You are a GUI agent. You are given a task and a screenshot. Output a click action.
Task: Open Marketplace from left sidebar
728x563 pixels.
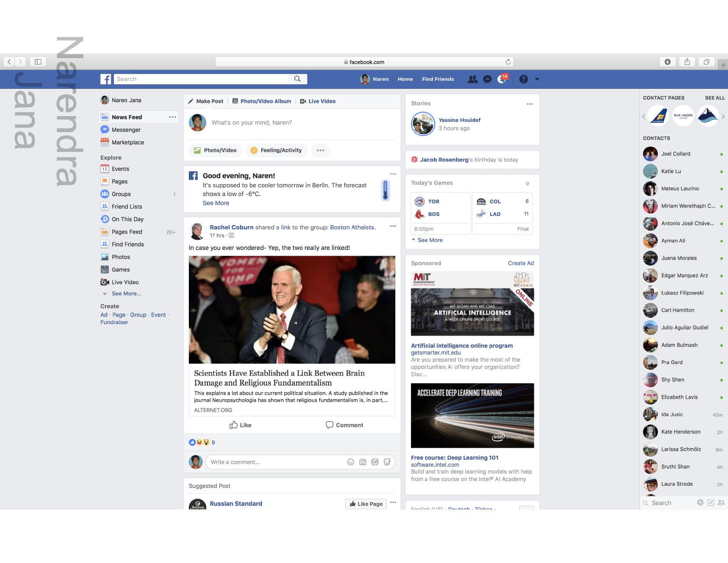point(128,142)
